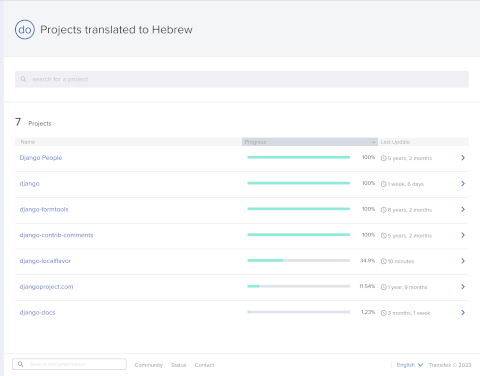Click the chevron arrow for django-formtools
The height and width of the screenshot is (376, 480).
pyautogui.click(x=463, y=209)
